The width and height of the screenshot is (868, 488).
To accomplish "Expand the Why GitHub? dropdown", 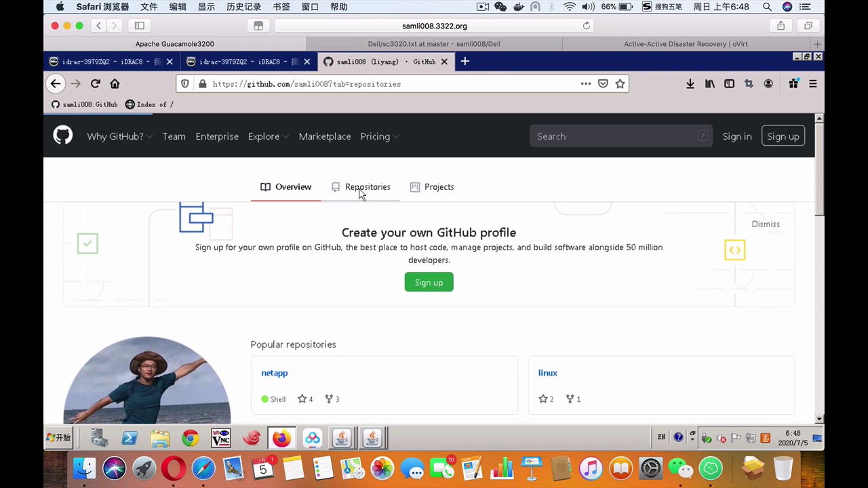I will point(119,136).
